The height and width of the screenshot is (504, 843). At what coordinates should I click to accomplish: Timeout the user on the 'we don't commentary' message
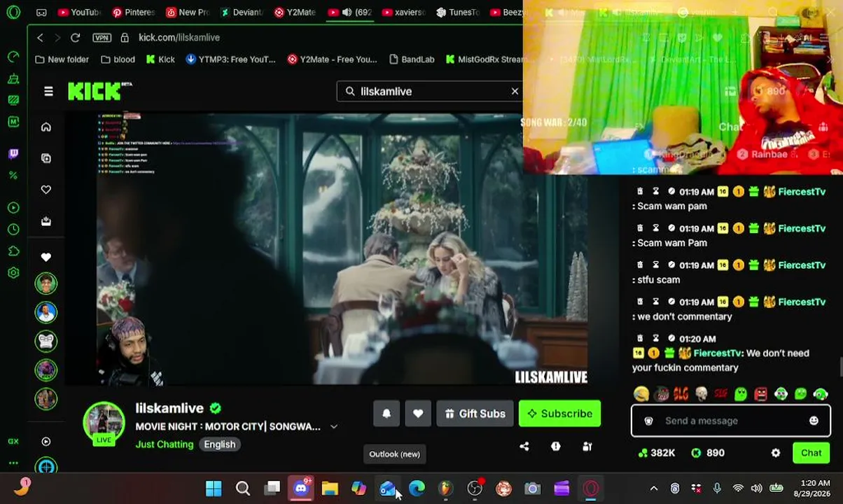(655, 302)
